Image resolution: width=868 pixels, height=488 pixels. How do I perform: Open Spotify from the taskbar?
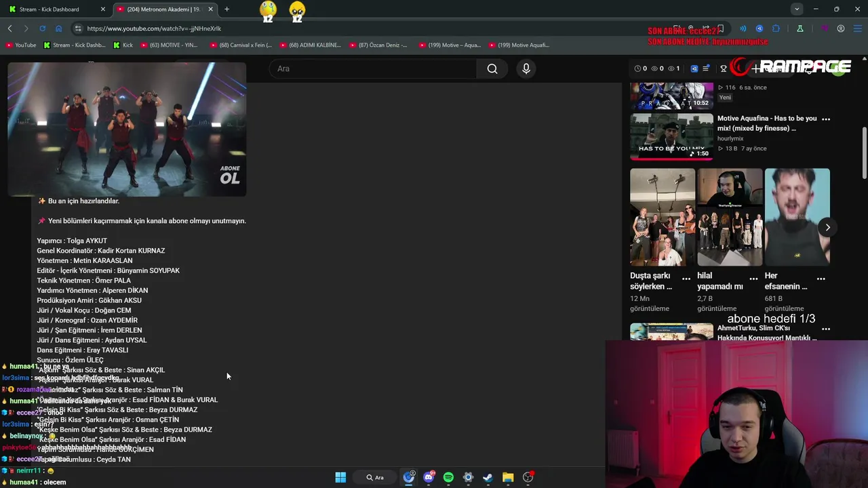click(448, 477)
